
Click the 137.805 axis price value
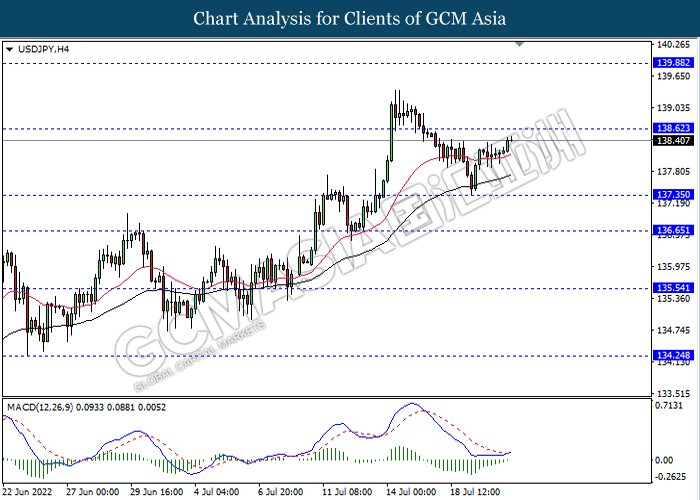[673, 171]
